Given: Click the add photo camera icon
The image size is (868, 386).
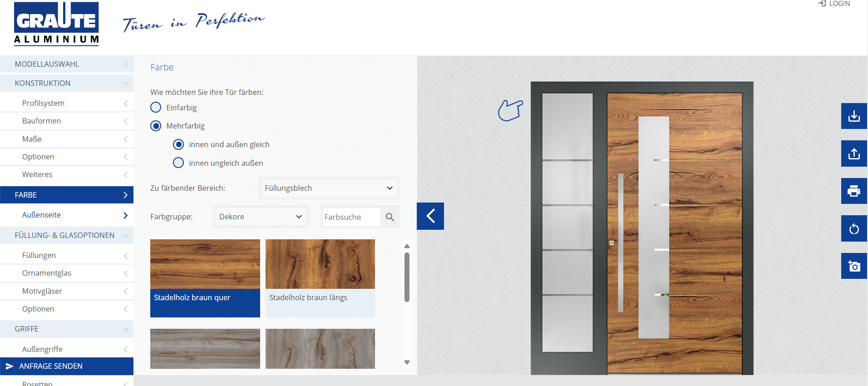Looking at the screenshot, I should 853,266.
